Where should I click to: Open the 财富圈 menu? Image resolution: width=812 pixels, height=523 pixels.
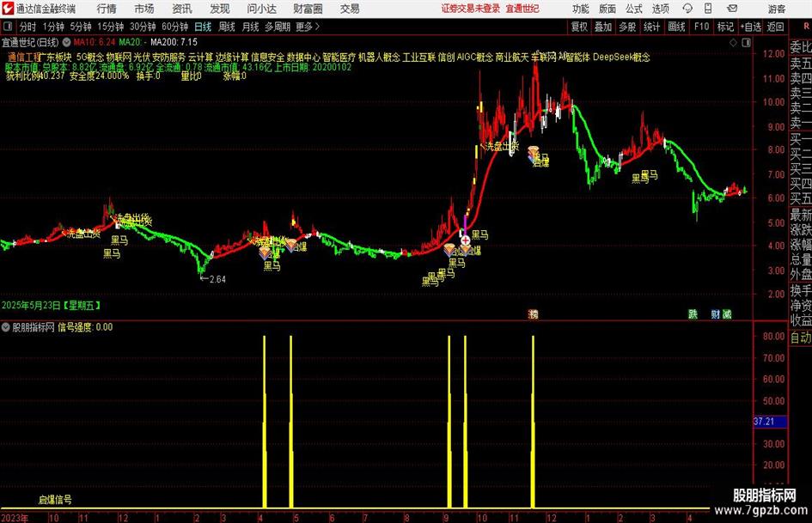click(308, 9)
